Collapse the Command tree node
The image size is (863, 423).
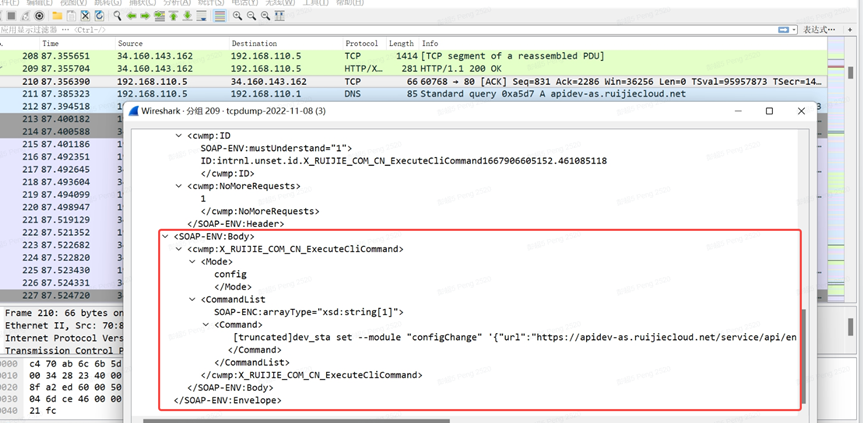pos(205,325)
